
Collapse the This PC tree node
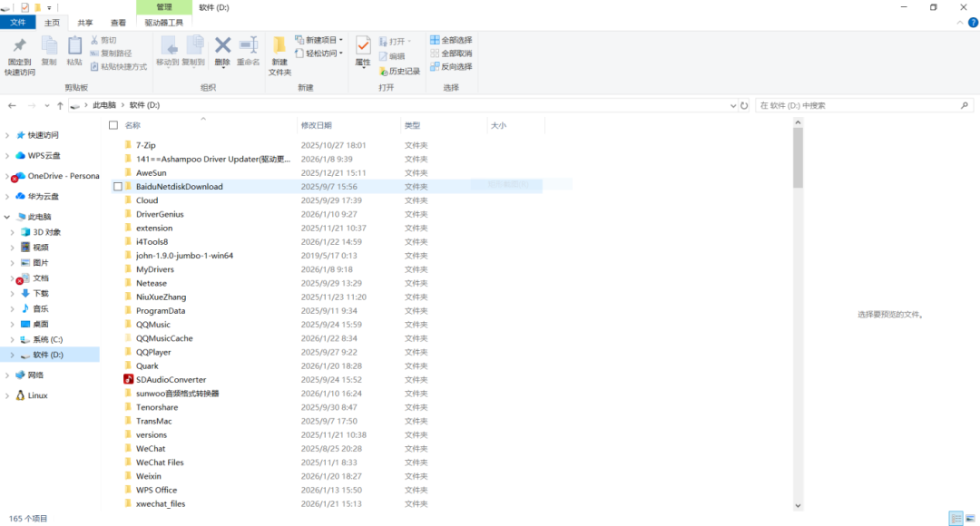coord(7,217)
